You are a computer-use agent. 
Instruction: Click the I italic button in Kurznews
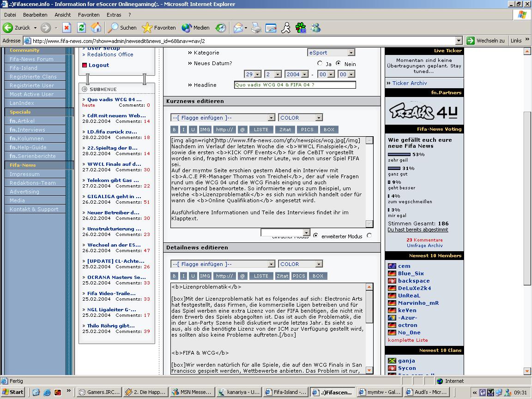click(183, 130)
